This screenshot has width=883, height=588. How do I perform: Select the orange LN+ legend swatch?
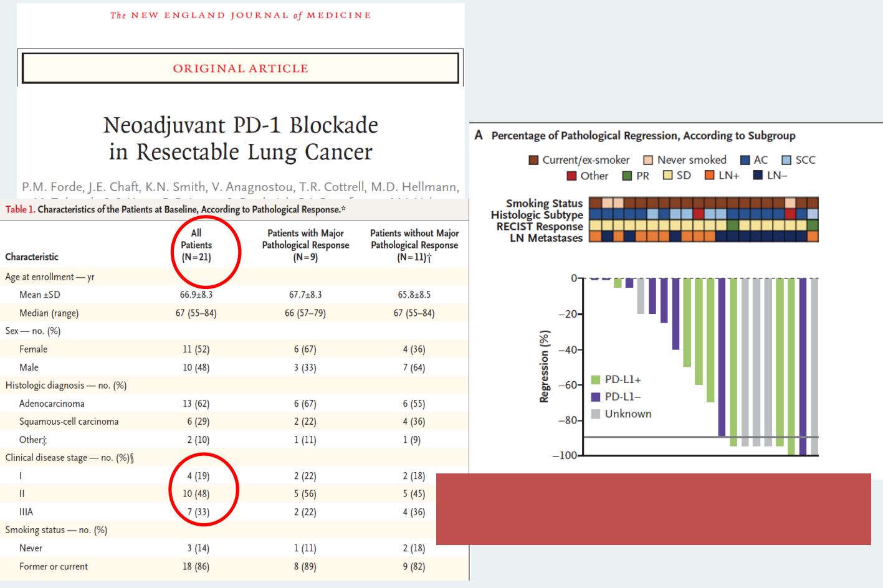pos(709,176)
